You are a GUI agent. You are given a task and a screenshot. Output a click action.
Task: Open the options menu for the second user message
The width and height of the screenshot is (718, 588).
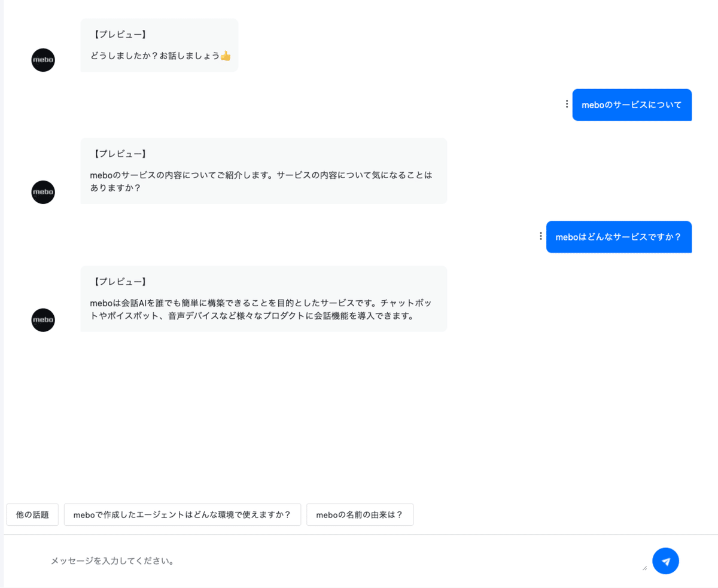pyautogui.click(x=540, y=236)
